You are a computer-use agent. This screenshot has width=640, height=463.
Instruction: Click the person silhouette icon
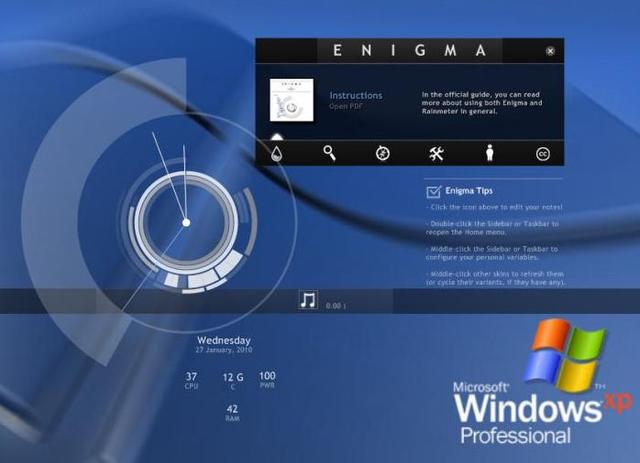tap(490, 153)
